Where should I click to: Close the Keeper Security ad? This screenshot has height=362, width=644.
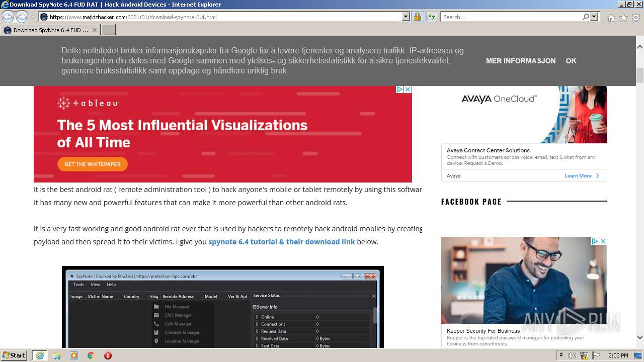[x=603, y=241]
